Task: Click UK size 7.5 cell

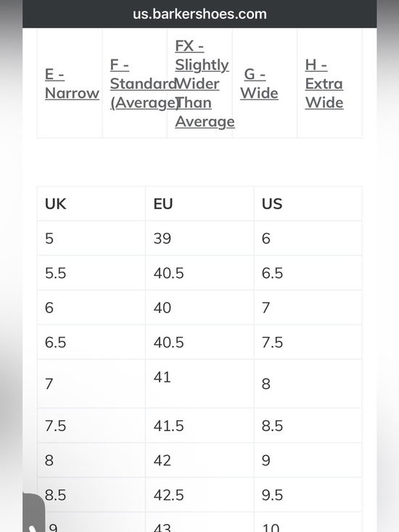Action: coord(91,426)
